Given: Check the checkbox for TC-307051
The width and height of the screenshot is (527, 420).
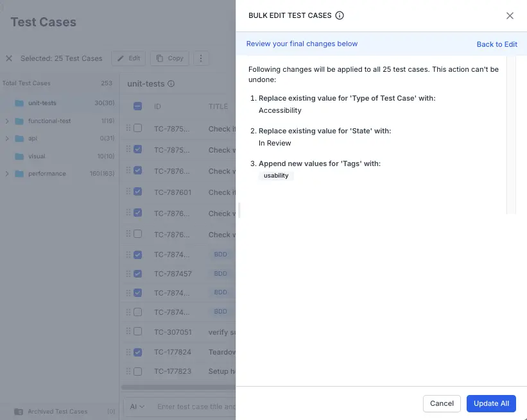Looking at the screenshot, I should (x=137, y=332).
